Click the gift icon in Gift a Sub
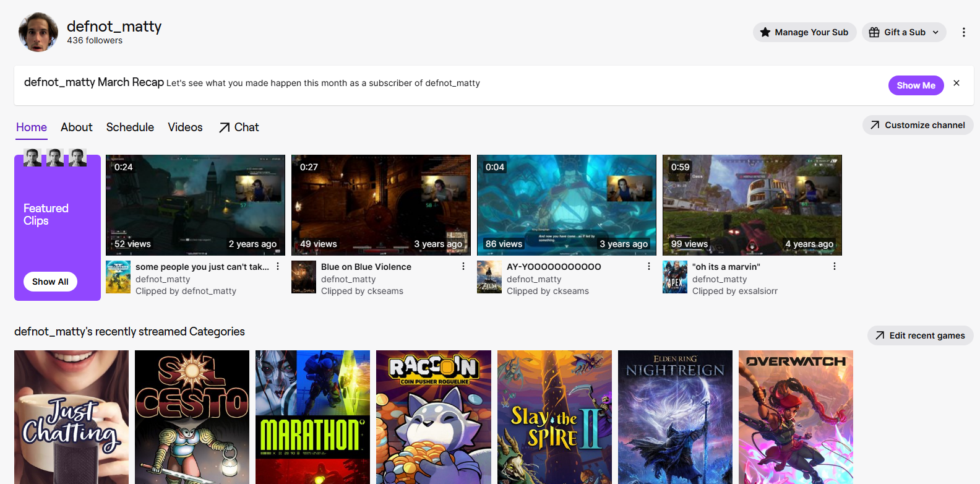This screenshot has height=484, width=980. (x=874, y=32)
